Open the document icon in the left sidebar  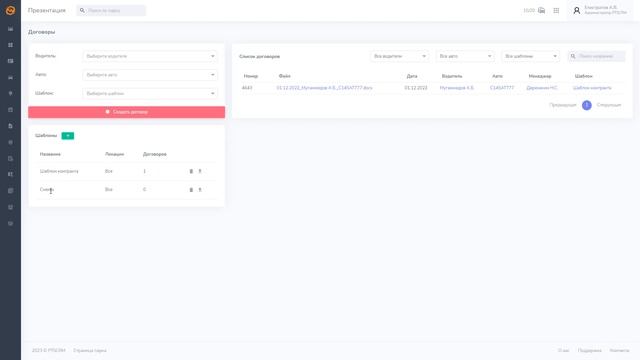click(x=11, y=126)
